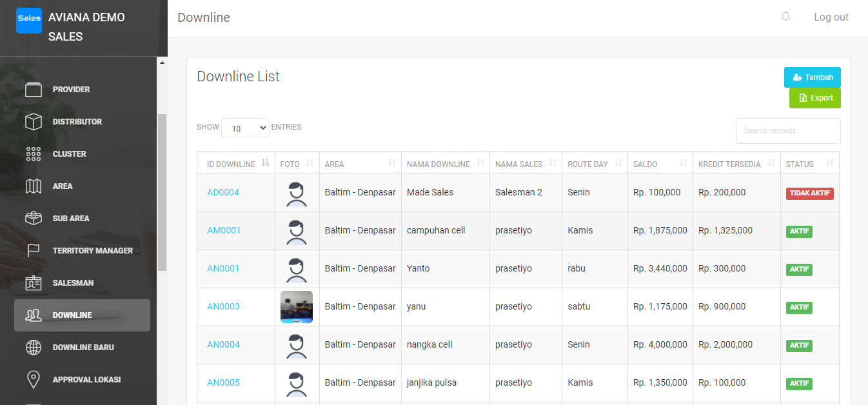Click the Area map icon
This screenshot has height=405, width=868.
pos(34,186)
